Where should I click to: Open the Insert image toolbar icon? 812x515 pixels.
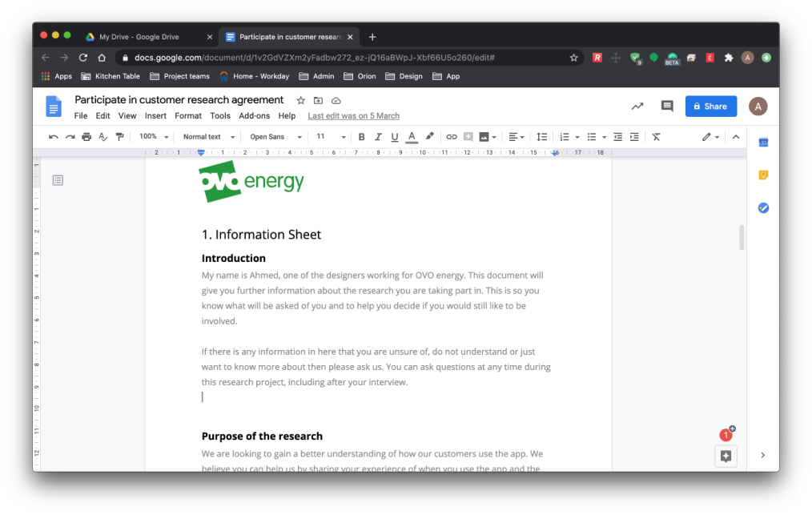(x=485, y=136)
